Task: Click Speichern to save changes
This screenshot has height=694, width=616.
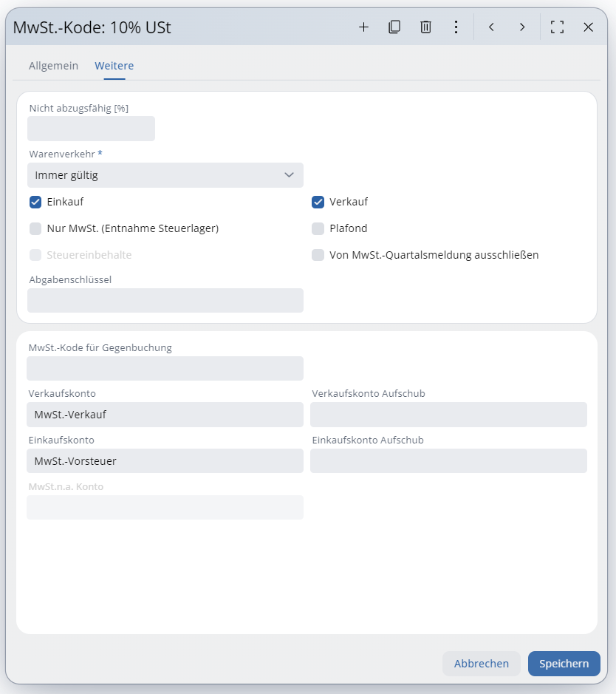Action: pos(564,664)
